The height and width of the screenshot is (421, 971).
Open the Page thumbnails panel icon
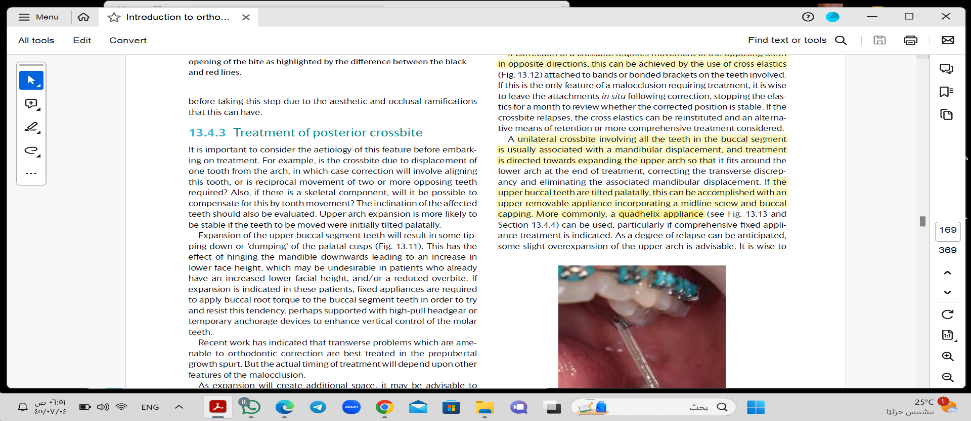(x=946, y=115)
